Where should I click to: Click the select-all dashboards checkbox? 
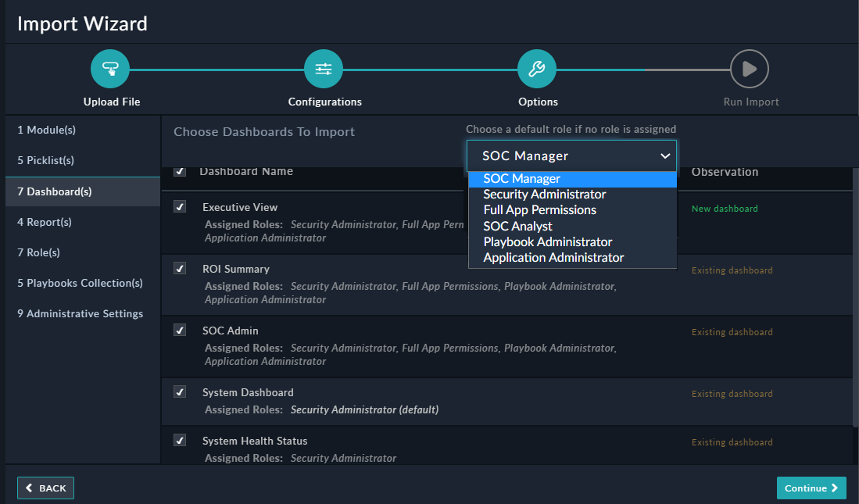click(180, 171)
